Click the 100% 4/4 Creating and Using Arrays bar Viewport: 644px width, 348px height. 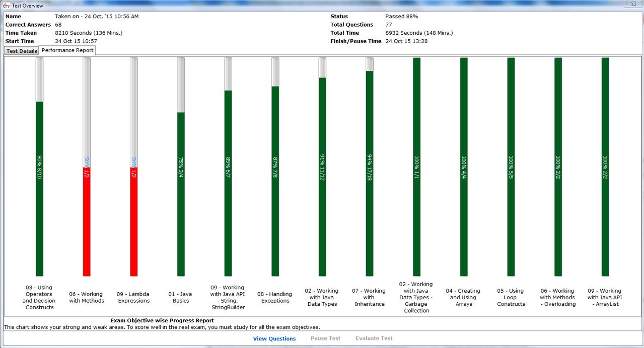pyautogui.click(x=464, y=167)
